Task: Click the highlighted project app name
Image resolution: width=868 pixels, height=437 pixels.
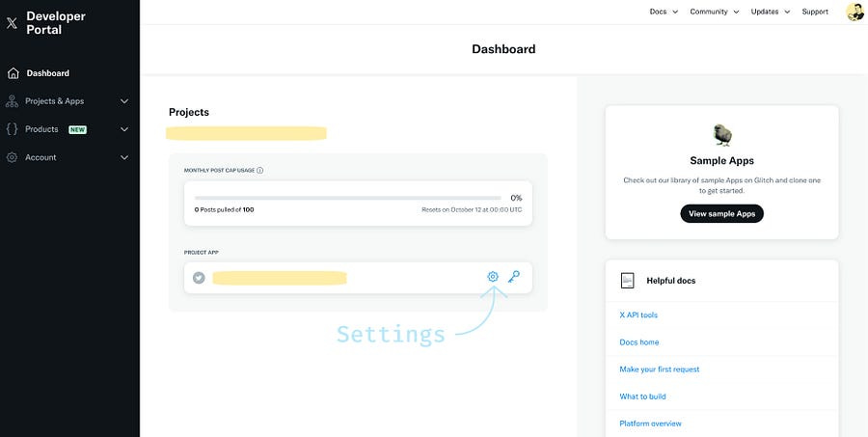Action: tap(280, 278)
